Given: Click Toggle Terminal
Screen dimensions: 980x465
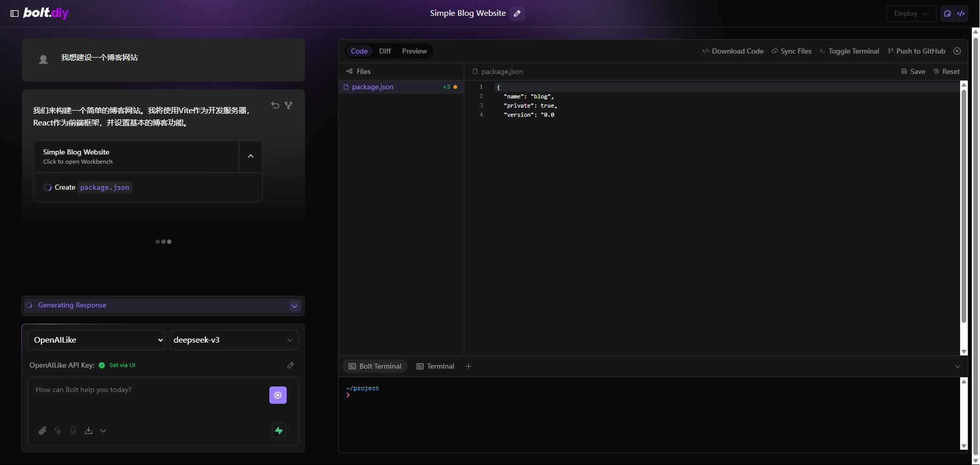Looking at the screenshot, I should [x=849, y=51].
